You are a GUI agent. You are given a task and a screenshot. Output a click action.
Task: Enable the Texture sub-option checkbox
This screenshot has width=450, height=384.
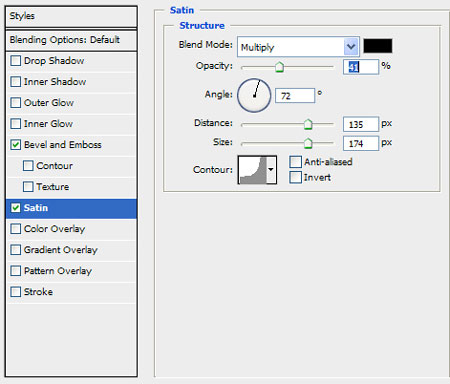point(28,187)
